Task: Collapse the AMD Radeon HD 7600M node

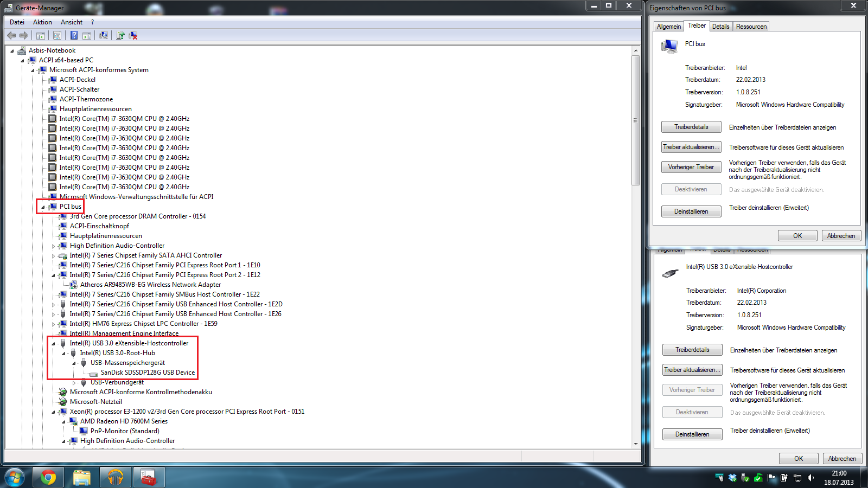Action: point(63,422)
